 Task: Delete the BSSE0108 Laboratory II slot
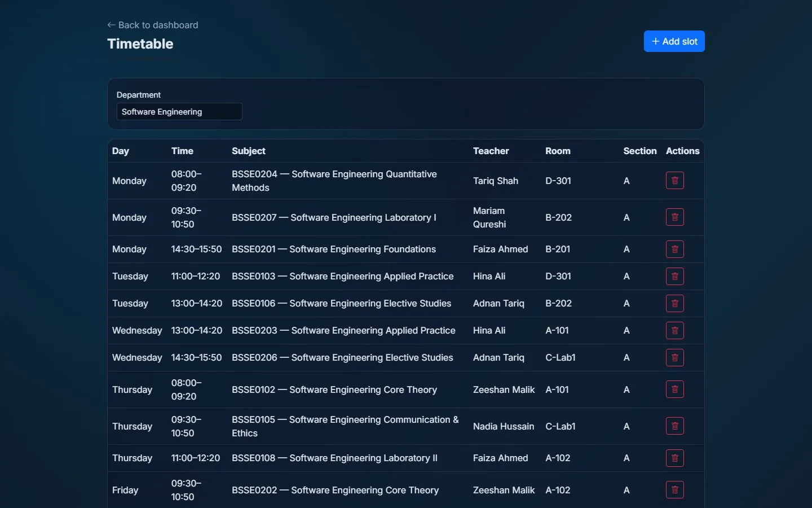coord(674,458)
